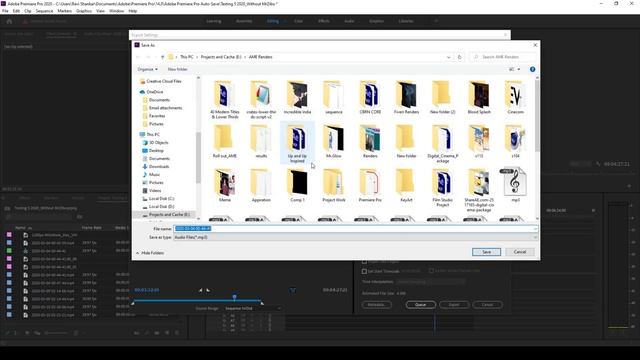Open the KeyArt folder
The height and width of the screenshot is (360, 640).
406,186
